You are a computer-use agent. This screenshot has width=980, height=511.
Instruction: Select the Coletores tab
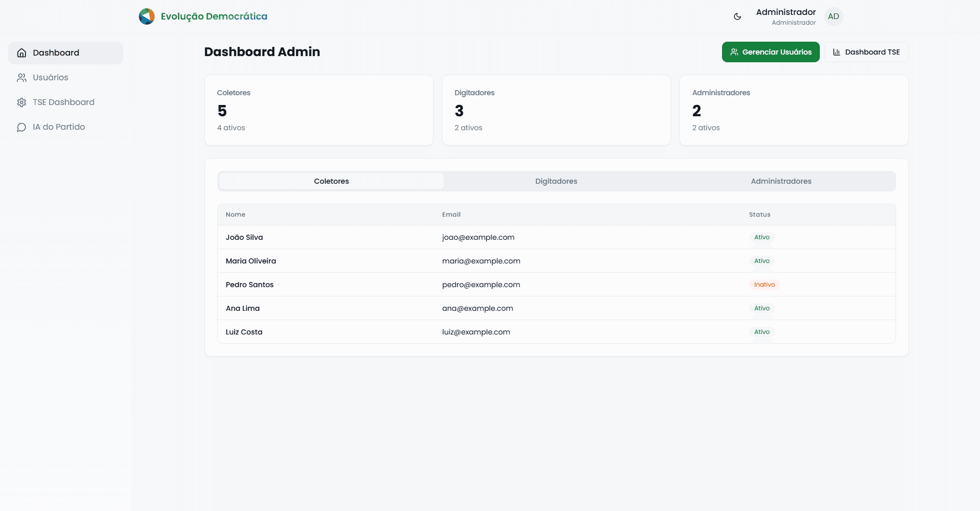(331, 181)
